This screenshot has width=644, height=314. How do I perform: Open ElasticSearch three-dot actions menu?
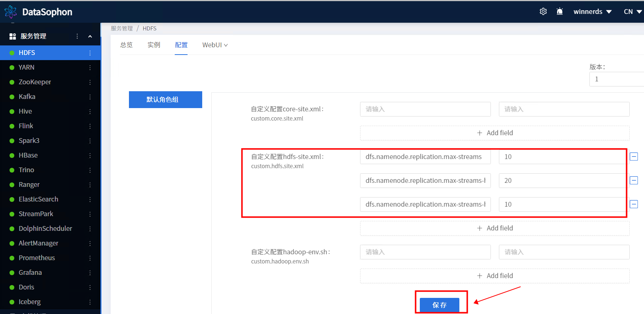tap(90, 199)
